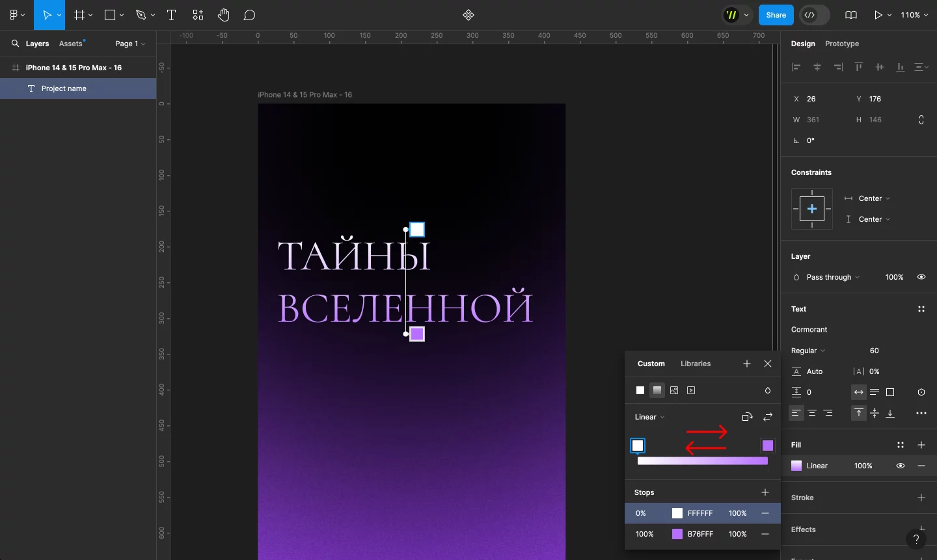Click the flip gradient icon
The width and height of the screenshot is (937, 560).
click(x=768, y=417)
